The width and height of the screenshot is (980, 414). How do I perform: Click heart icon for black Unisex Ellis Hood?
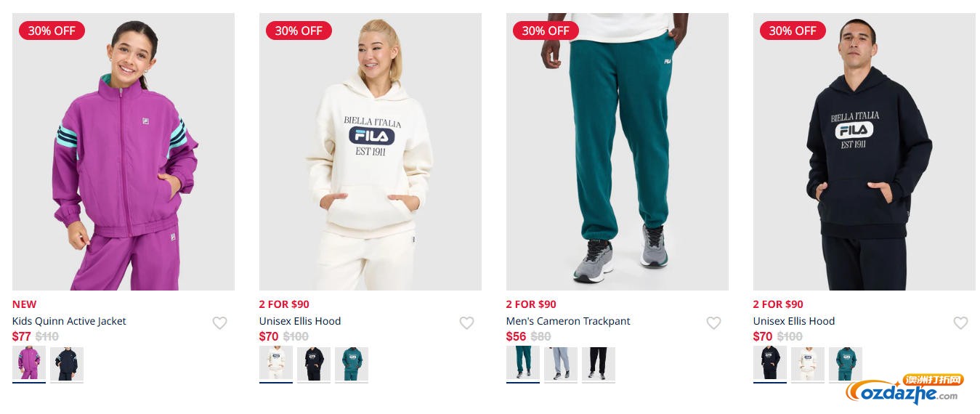click(x=961, y=323)
